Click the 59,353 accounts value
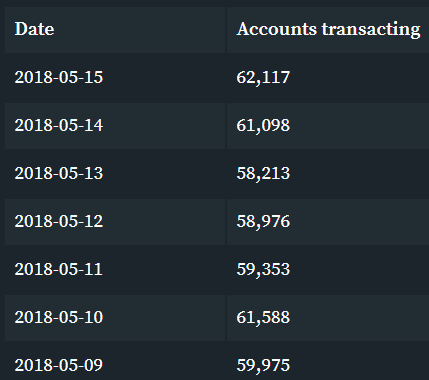 pyautogui.click(x=263, y=269)
